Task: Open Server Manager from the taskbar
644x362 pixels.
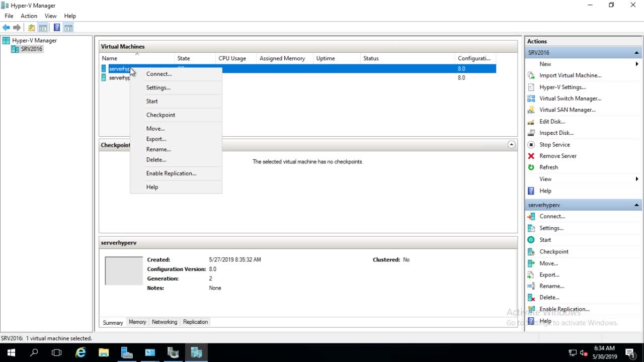Action: click(x=127, y=352)
